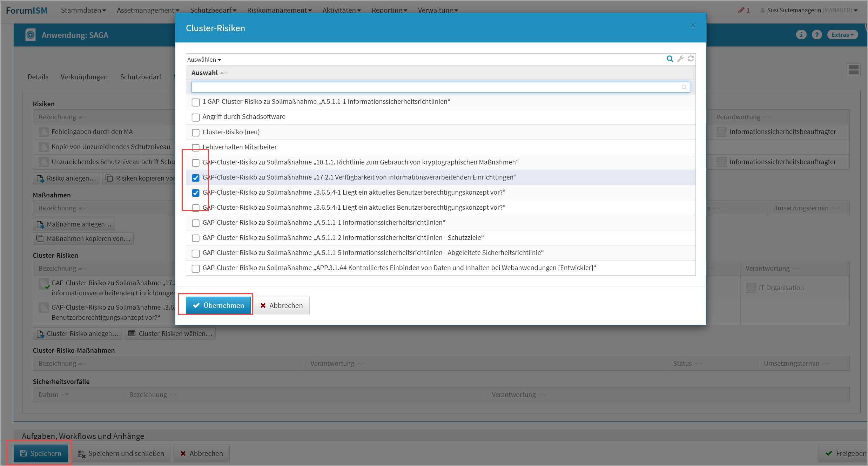Image resolution: width=868 pixels, height=466 pixels.
Task: Uncheck the 17.2.1 Verfügbarkeit risk checkbox
Action: (x=196, y=178)
